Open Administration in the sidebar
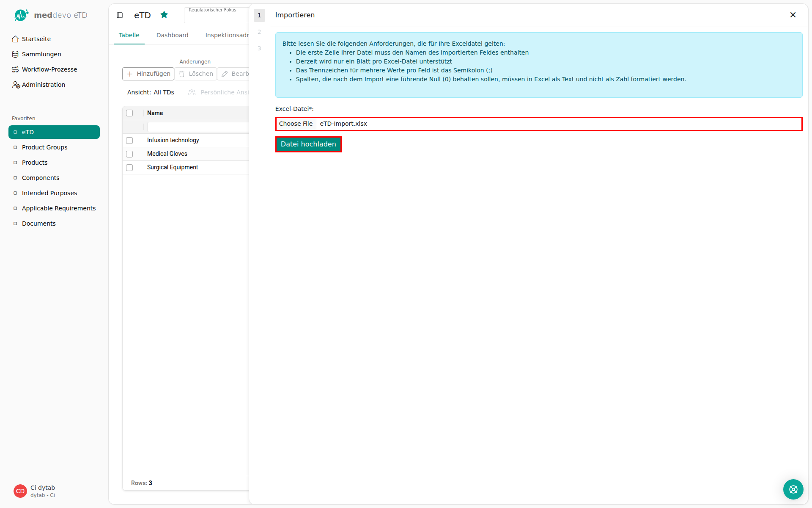 (44, 85)
